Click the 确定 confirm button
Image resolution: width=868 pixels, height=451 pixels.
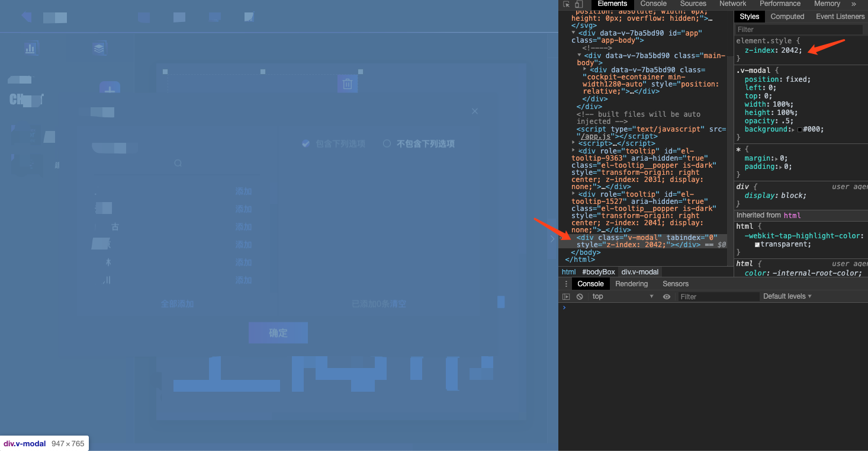pyautogui.click(x=278, y=333)
